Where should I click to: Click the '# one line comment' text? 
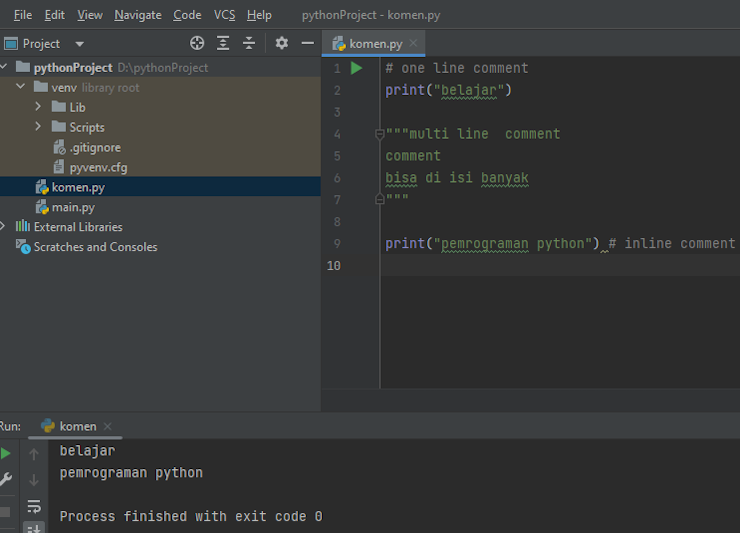(457, 68)
